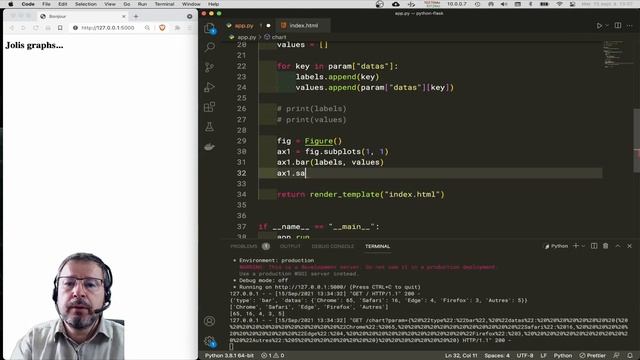Open the browser menu icon
640x360 pixels.
190,28
